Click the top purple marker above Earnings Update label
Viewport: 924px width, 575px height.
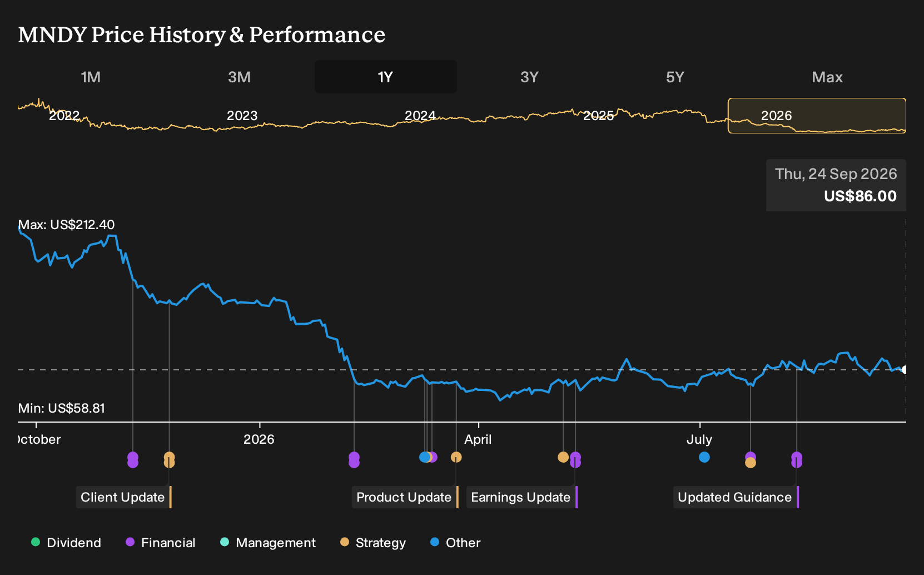575,457
